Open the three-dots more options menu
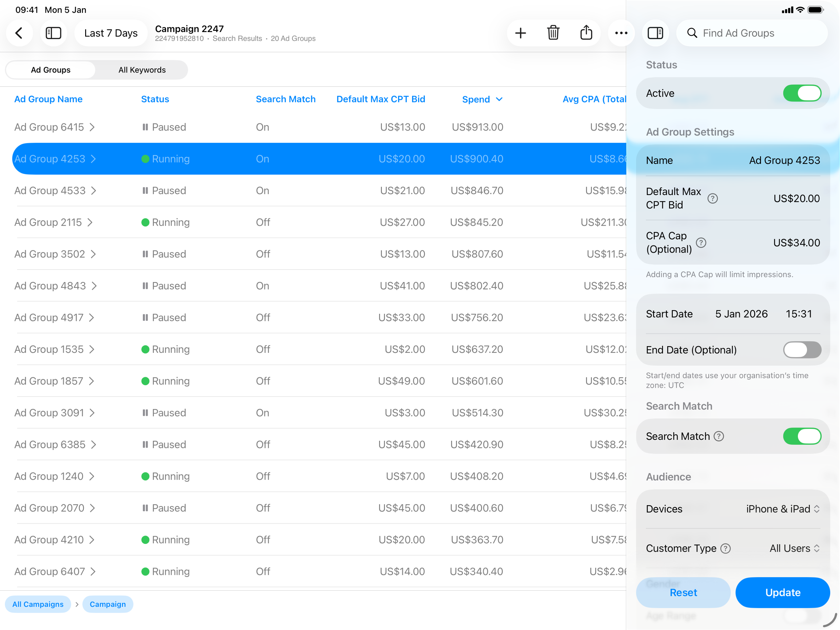This screenshot has width=840, height=630. (x=621, y=33)
